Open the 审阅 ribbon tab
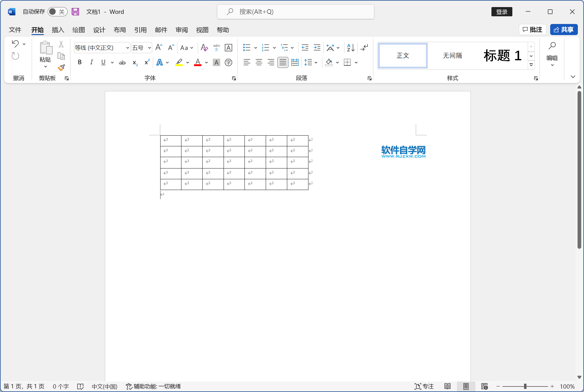This screenshot has width=584, height=392. coord(181,30)
